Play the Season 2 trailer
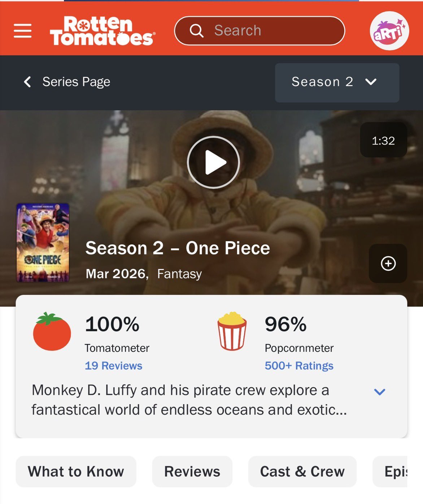Screen dimensions: 423x504 [213, 162]
